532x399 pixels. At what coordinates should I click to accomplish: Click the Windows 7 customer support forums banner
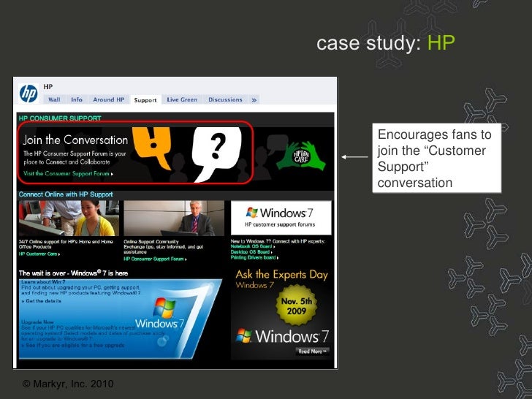coord(281,218)
